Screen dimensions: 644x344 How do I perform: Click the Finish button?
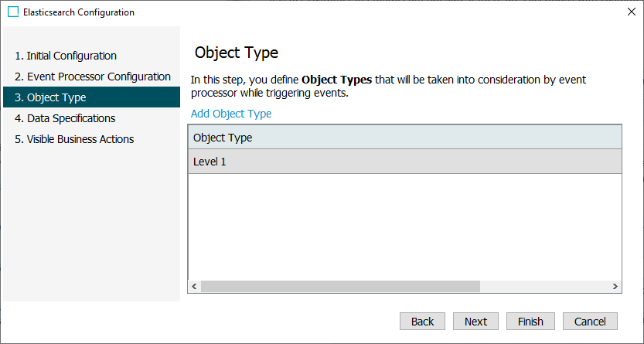pos(530,322)
